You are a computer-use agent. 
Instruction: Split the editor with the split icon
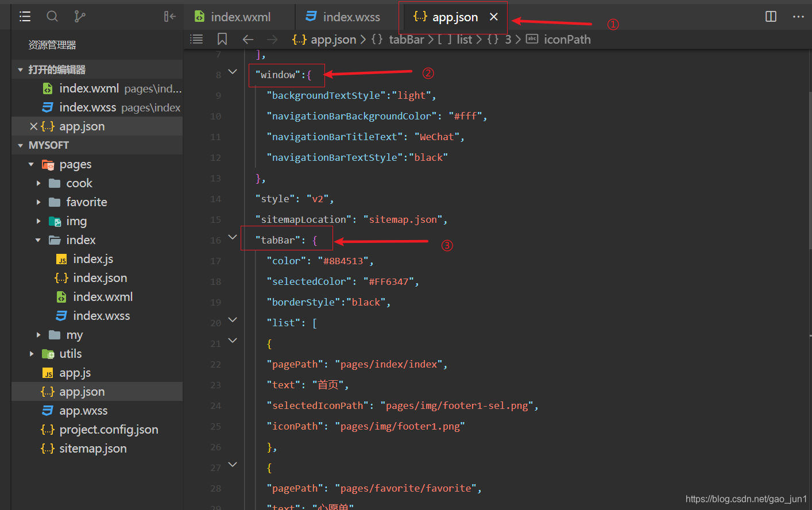tap(771, 17)
